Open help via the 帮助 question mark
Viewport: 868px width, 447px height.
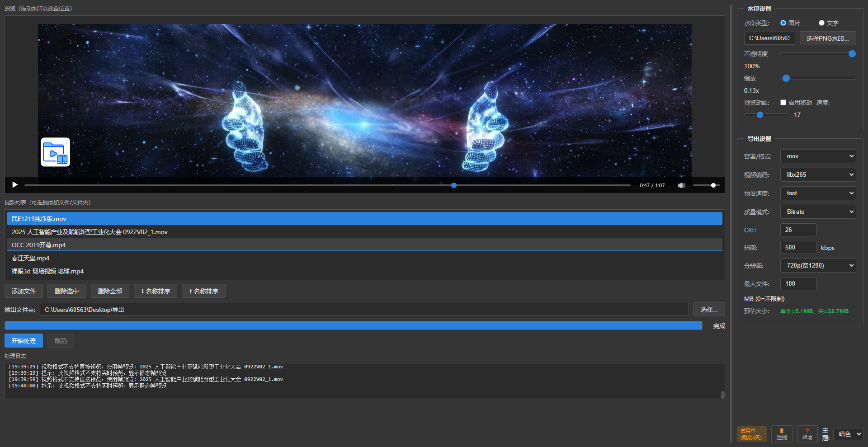pos(807,434)
